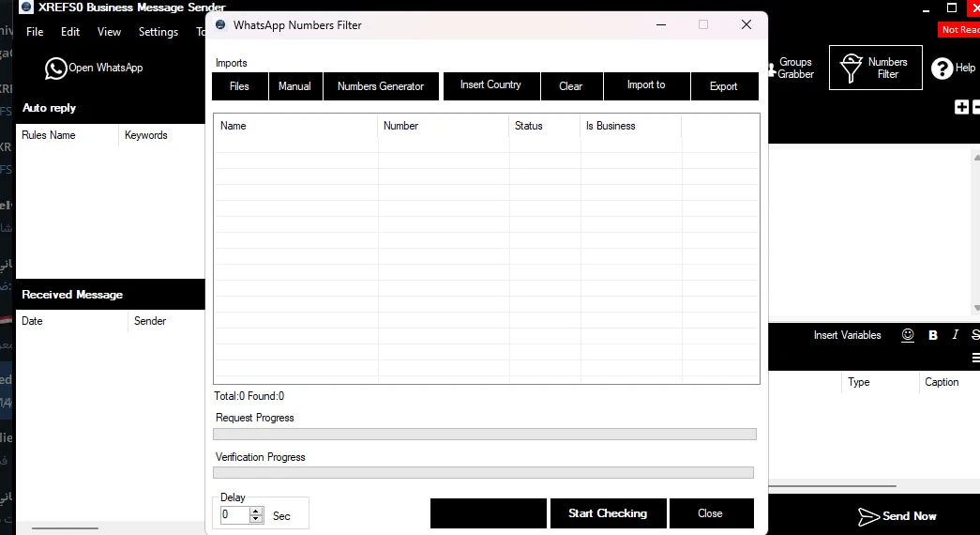Click Insert Variables in the editor

click(847, 335)
